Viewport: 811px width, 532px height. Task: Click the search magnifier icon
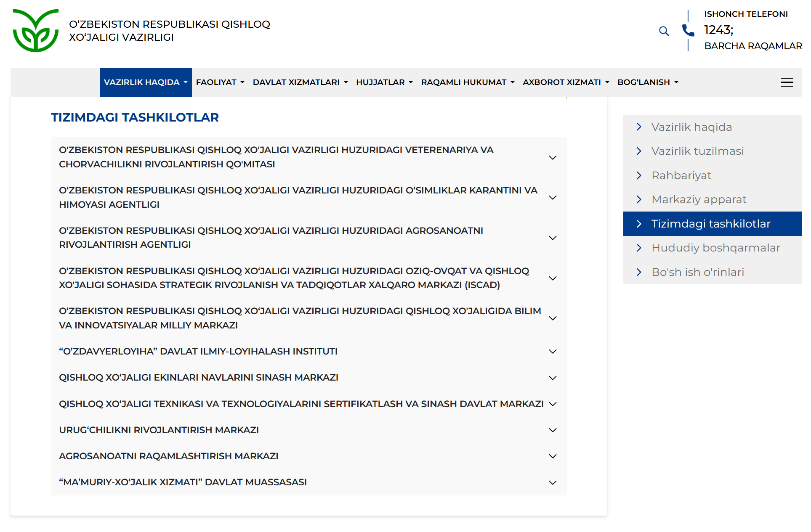[663, 31]
